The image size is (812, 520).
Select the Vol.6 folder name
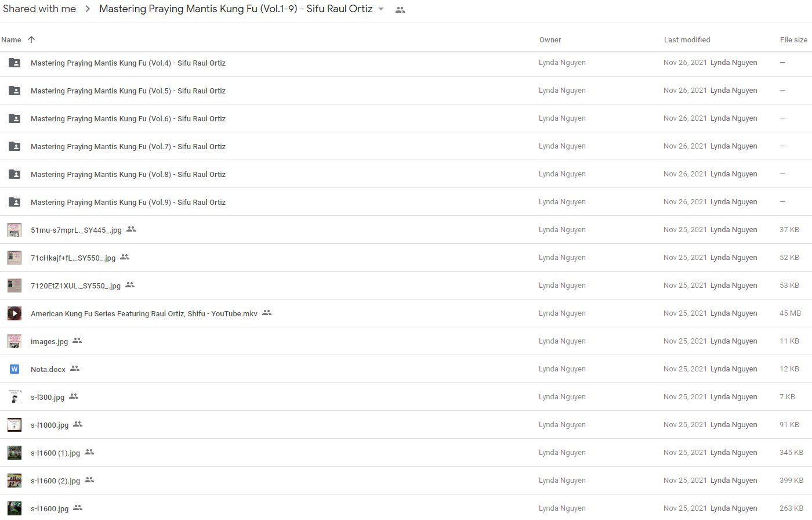click(x=128, y=118)
